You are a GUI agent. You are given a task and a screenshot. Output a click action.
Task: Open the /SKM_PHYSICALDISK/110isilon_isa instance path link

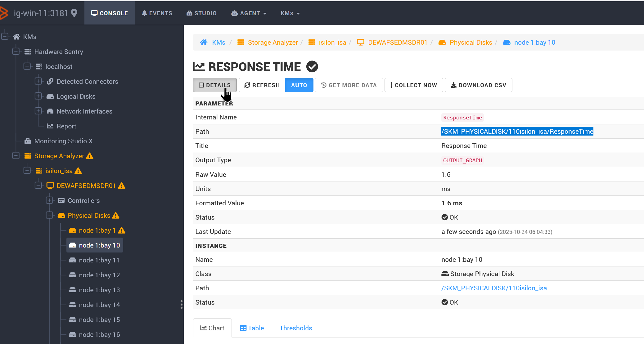[494, 288]
